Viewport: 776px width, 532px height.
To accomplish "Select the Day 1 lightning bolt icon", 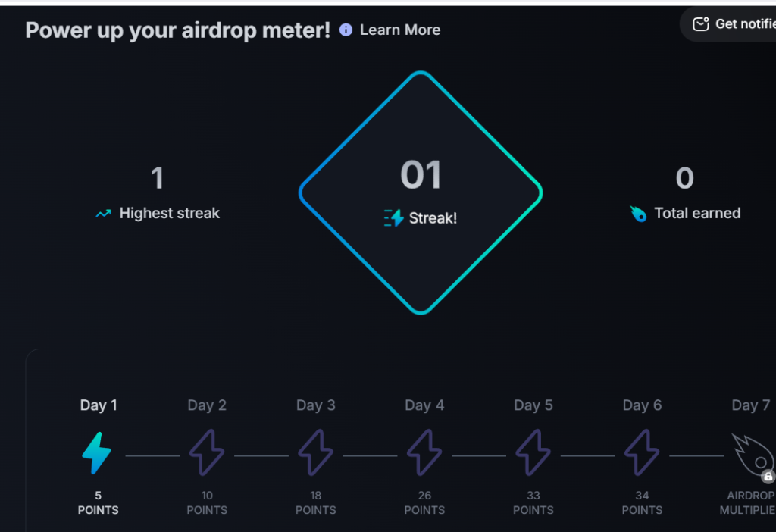I will 96,453.
